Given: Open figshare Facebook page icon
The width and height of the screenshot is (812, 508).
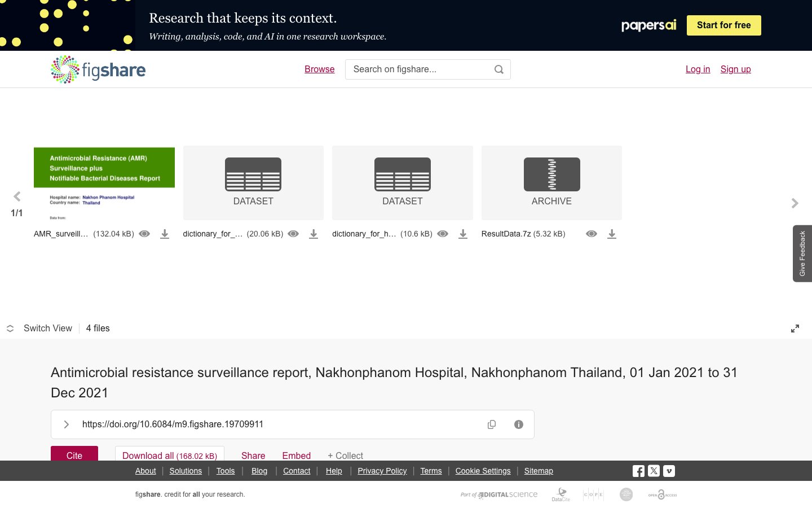Looking at the screenshot, I should point(638,471).
